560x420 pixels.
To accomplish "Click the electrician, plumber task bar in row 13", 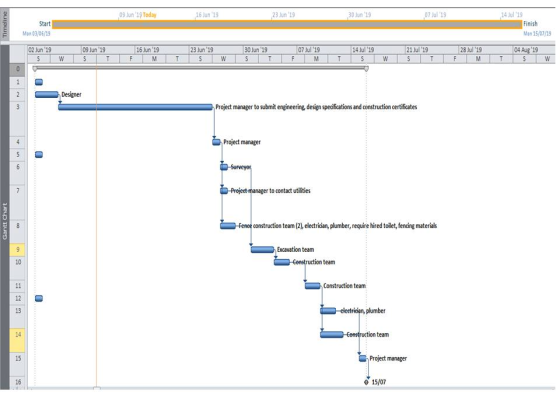I will (x=328, y=311).
